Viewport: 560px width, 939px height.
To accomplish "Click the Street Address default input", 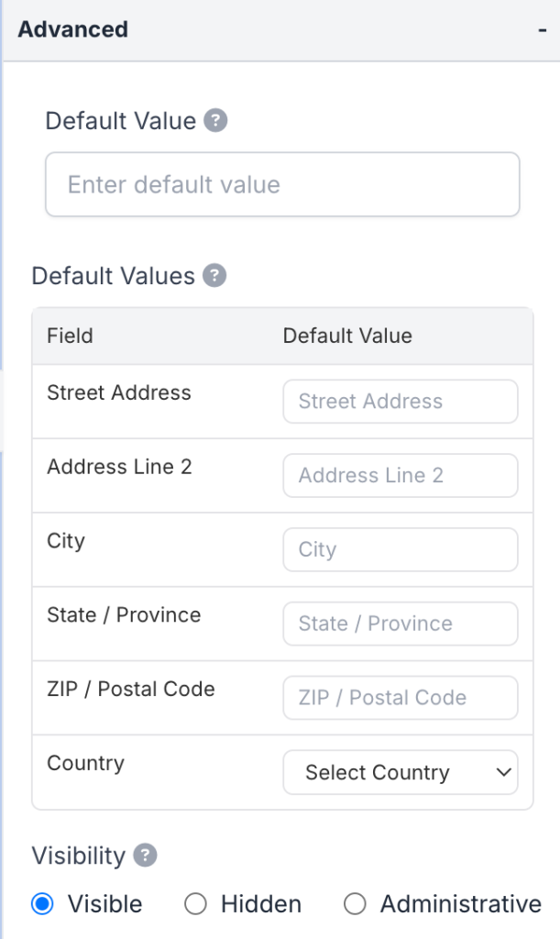I will point(401,402).
